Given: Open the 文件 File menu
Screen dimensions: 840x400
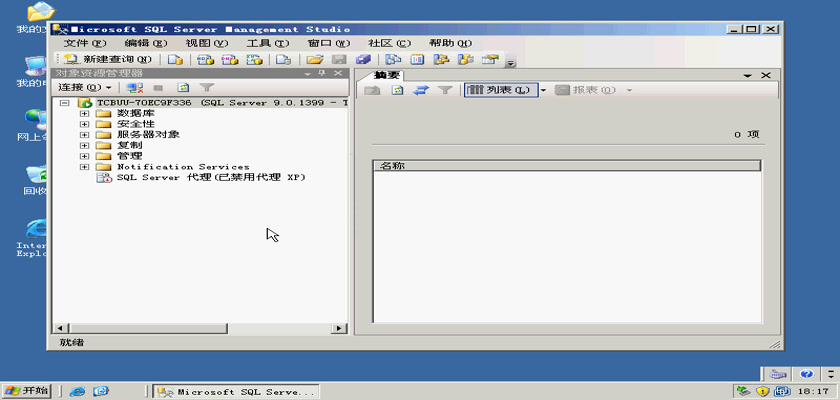Looking at the screenshot, I should pyautogui.click(x=85, y=43).
